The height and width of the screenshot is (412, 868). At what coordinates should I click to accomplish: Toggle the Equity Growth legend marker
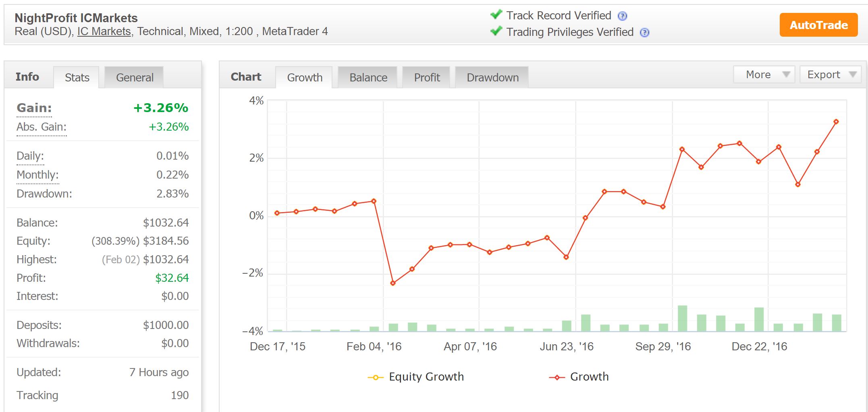(x=375, y=377)
